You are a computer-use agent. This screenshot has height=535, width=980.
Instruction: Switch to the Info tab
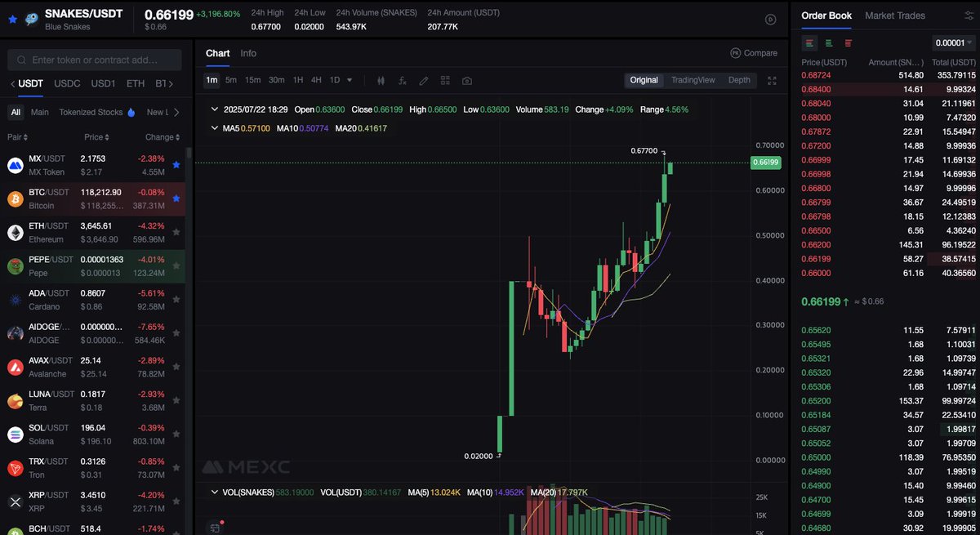coord(248,53)
